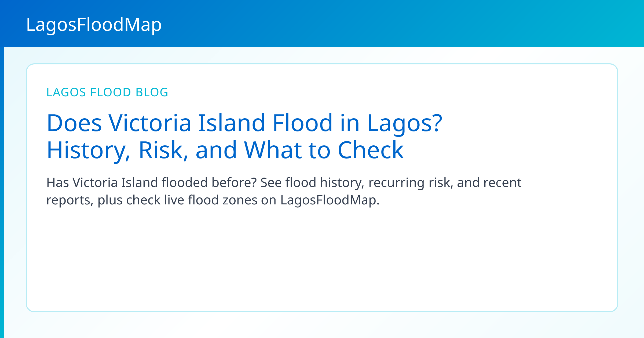The height and width of the screenshot is (338, 644).
Task: Click the description line starting 'Has Victoria Island flooded before?'
Action: coord(284,183)
